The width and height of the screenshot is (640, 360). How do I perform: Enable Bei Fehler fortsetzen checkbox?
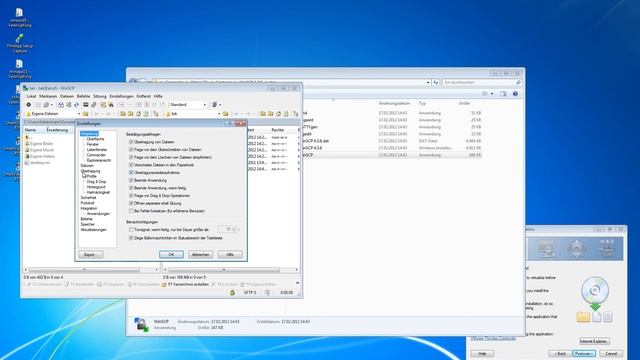131,211
